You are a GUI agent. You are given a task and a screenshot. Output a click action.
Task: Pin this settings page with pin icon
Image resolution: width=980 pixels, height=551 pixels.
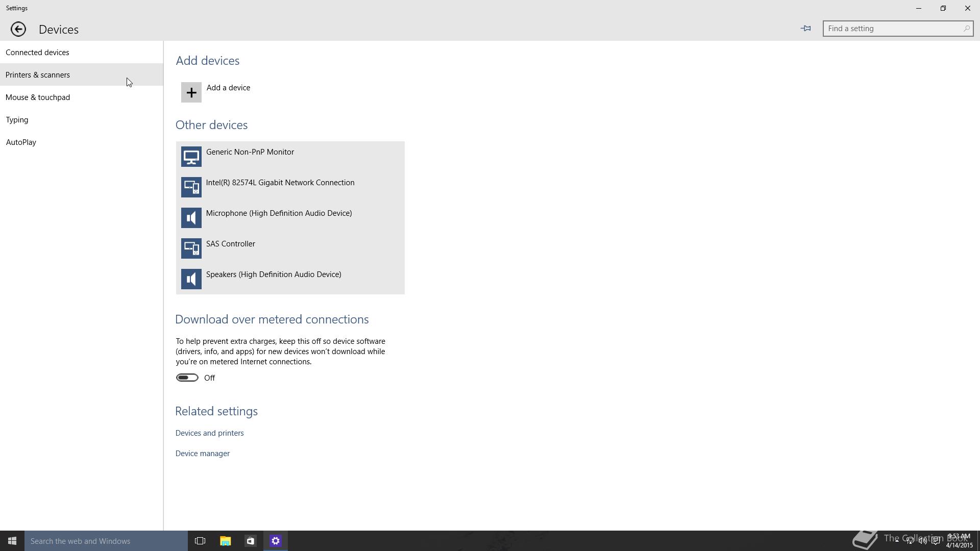pyautogui.click(x=806, y=29)
